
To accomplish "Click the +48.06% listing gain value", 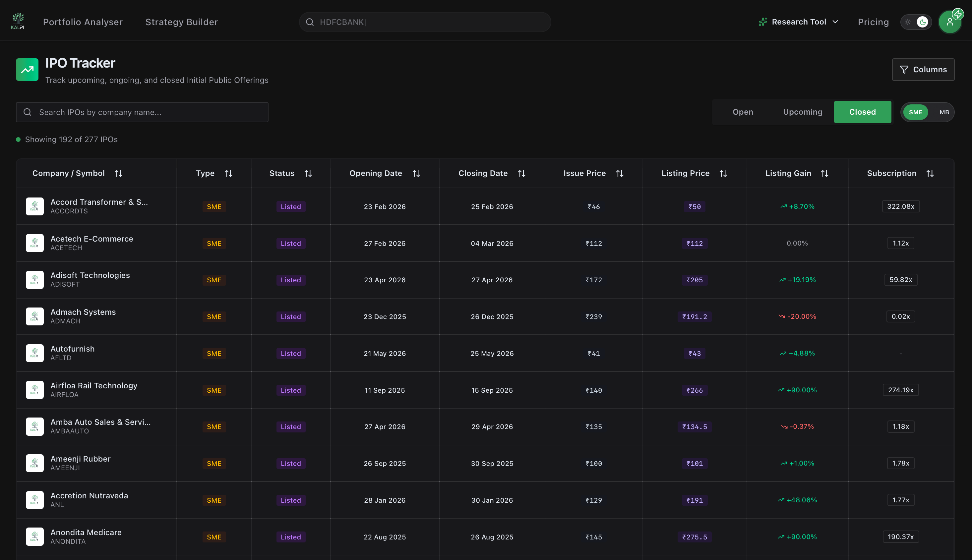I will [x=797, y=500].
